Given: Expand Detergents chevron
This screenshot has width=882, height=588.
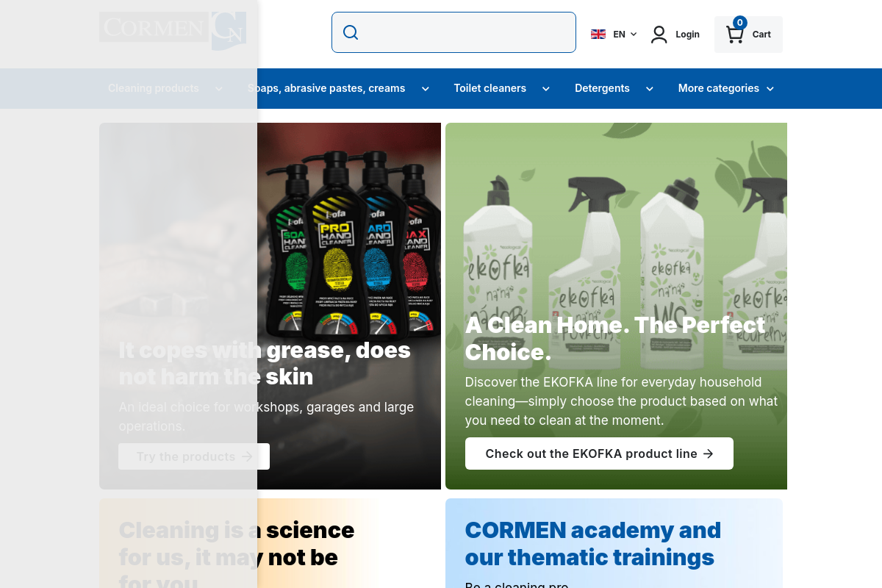Looking at the screenshot, I should pyautogui.click(x=650, y=89).
